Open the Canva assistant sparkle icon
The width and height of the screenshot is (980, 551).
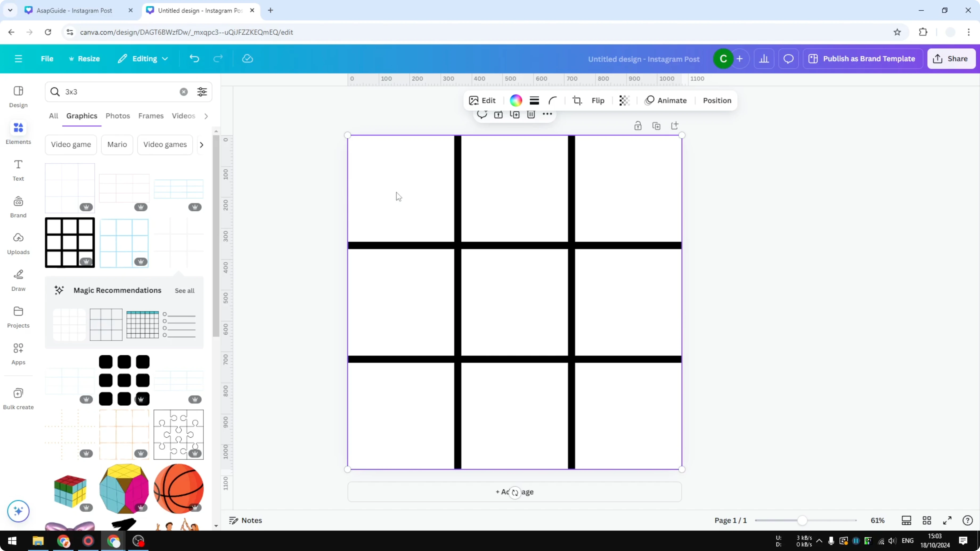click(18, 511)
